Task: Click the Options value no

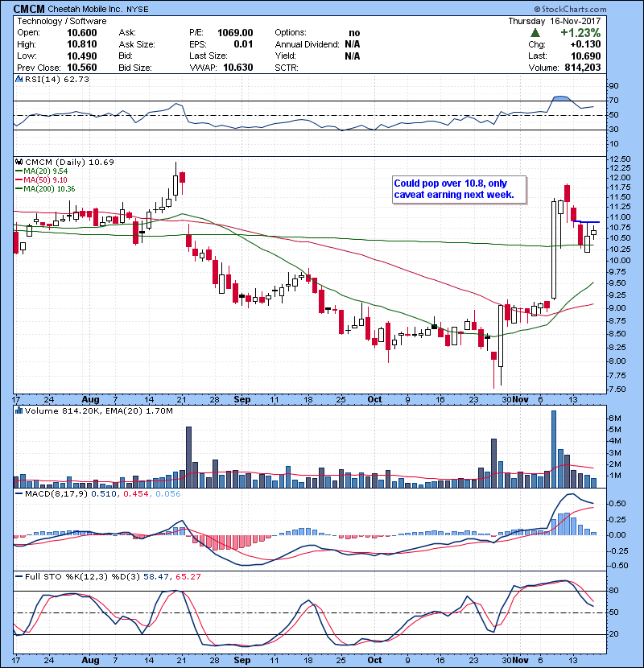Action: pyautogui.click(x=354, y=33)
